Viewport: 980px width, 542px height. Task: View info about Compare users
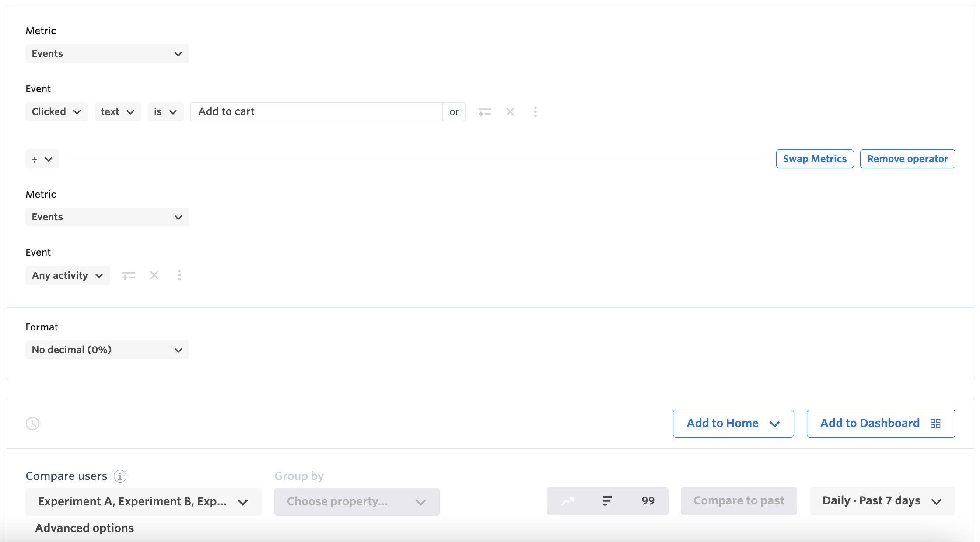click(119, 476)
